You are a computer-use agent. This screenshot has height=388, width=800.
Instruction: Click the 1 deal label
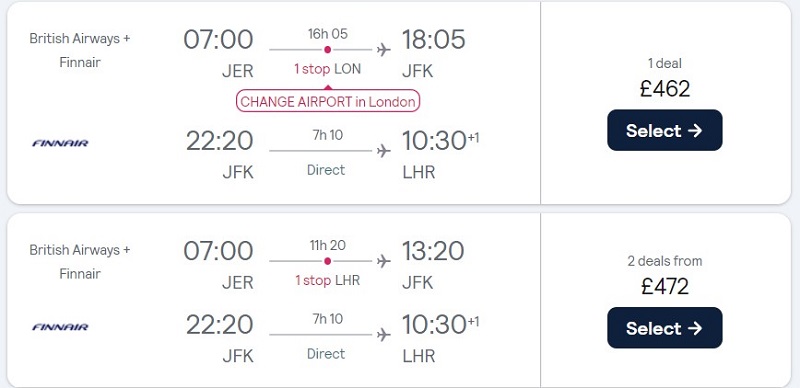(x=665, y=63)
